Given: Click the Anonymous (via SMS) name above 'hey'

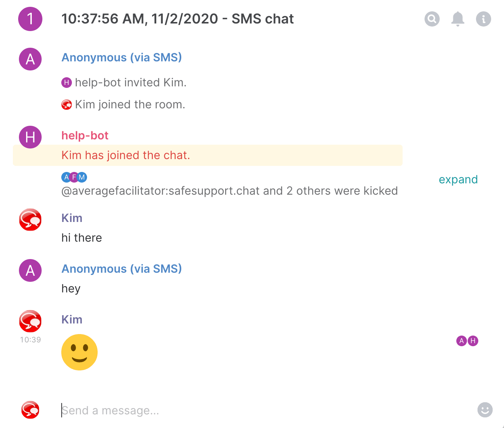Looking at the screenshot, I should (x=121, y=269).
